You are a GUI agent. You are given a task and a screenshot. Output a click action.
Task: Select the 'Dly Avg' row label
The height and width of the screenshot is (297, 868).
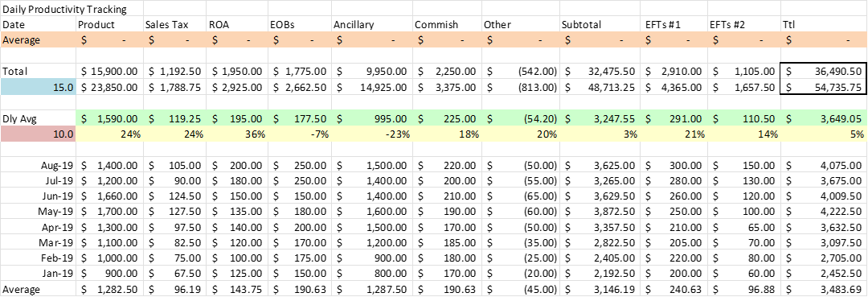pos(39,118)
